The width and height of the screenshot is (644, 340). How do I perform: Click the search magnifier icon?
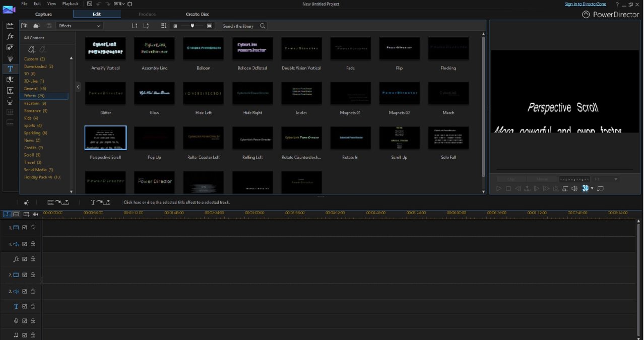point(263,26)
